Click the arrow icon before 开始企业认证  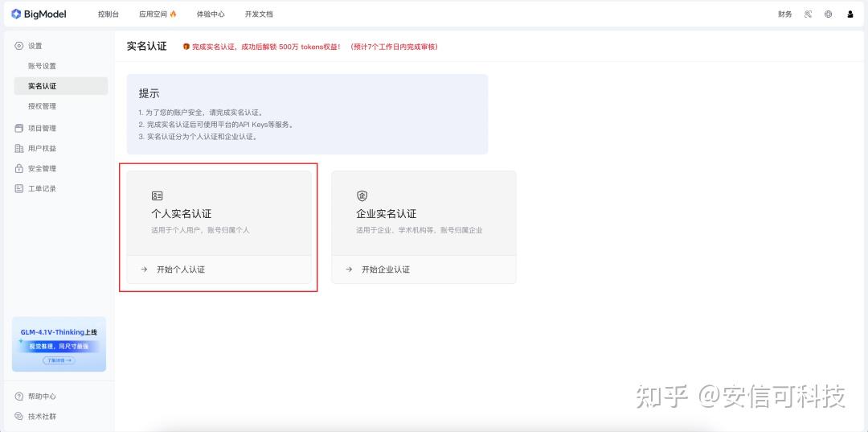pyautogui.click(x=349, y=269)
